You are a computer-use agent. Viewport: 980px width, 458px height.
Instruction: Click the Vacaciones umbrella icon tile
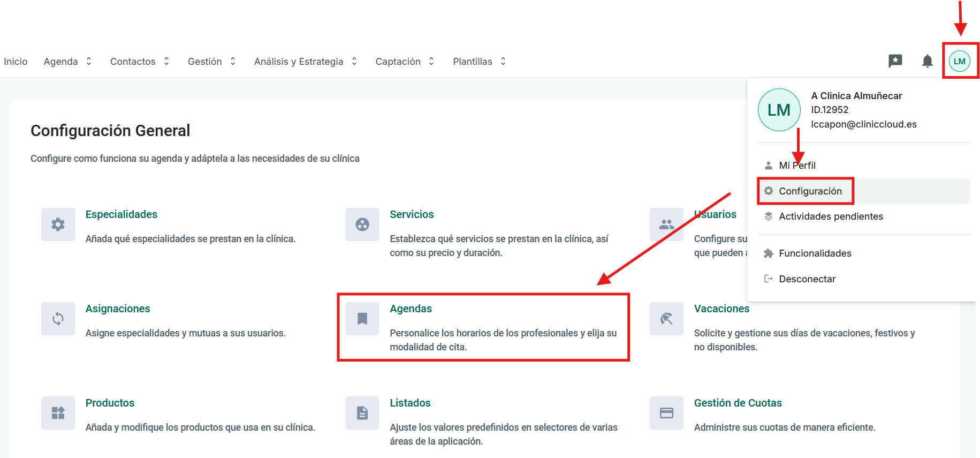[666, 319]
